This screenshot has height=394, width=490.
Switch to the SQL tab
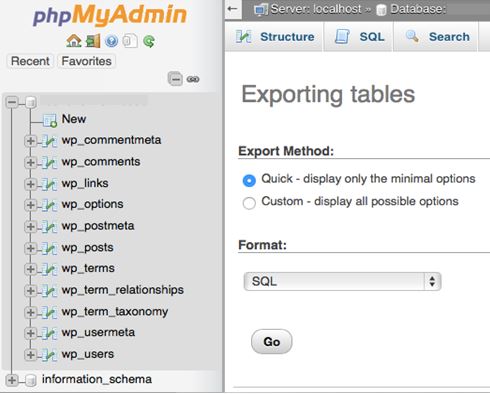coord(359,37)
